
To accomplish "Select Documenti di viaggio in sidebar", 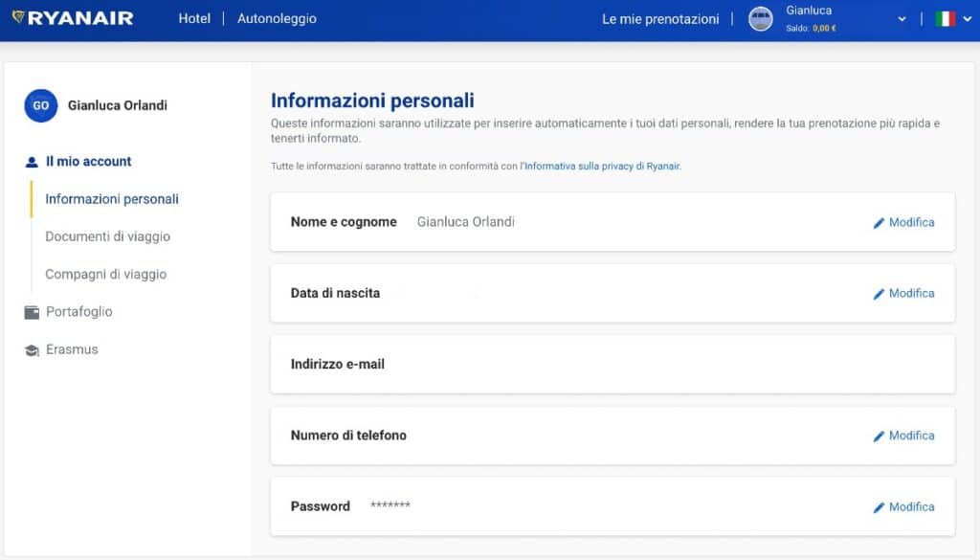I will pyautogui.click(x=107, y=236).
